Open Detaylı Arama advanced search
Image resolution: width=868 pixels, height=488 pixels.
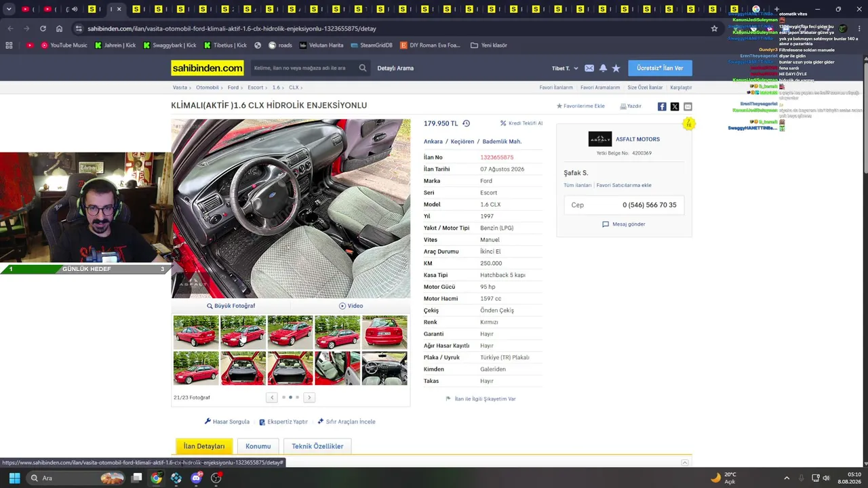point(395,68)
